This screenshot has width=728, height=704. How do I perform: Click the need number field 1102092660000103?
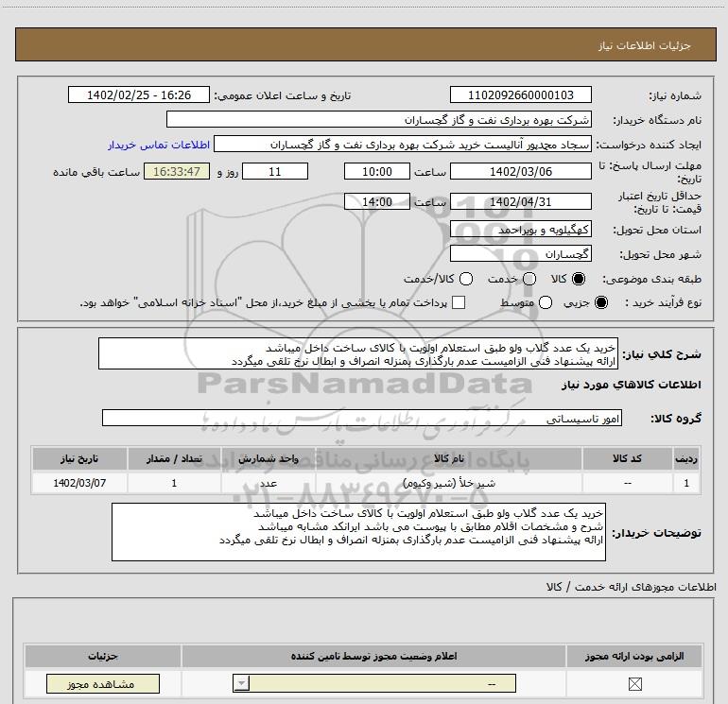click(x=520, y=94)
